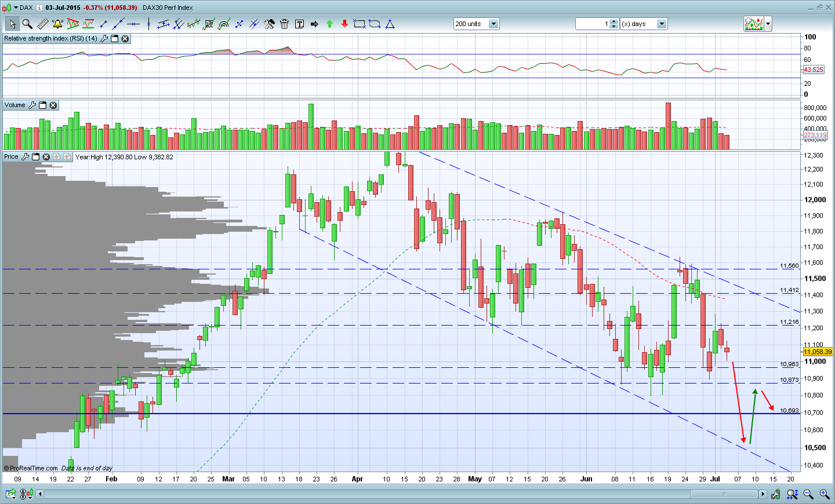Viewport: 835px width, 504px height.
Task: Open the alert bell tool
Action: click(x=57, y=24)
